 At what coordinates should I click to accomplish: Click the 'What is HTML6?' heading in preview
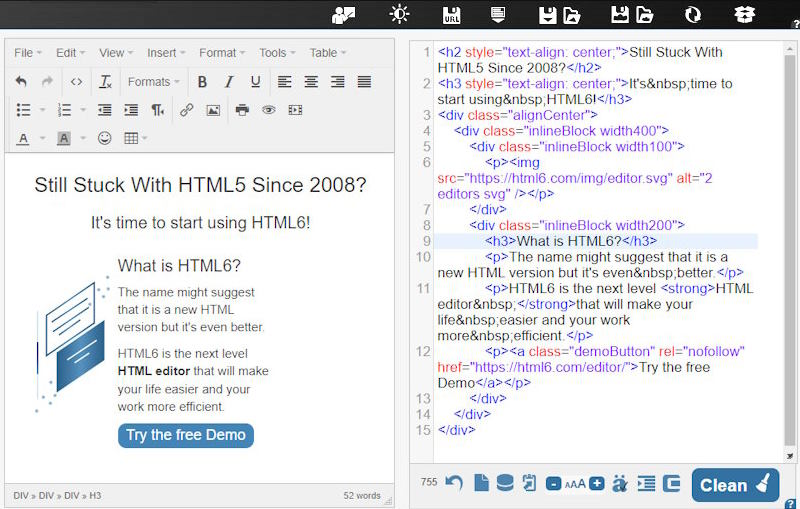pos(179,266)
